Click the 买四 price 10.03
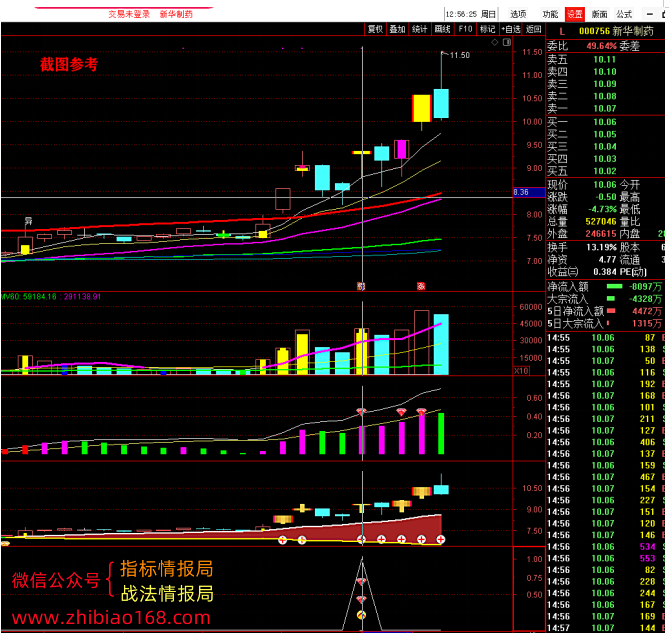Screen dimensions: 669x634 click(605, 159)
